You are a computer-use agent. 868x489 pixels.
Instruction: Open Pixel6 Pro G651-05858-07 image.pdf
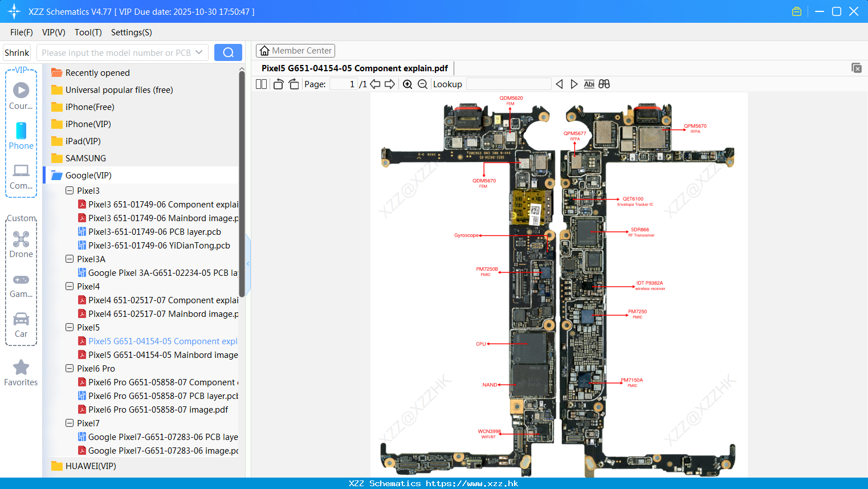[x=153, y=410]
